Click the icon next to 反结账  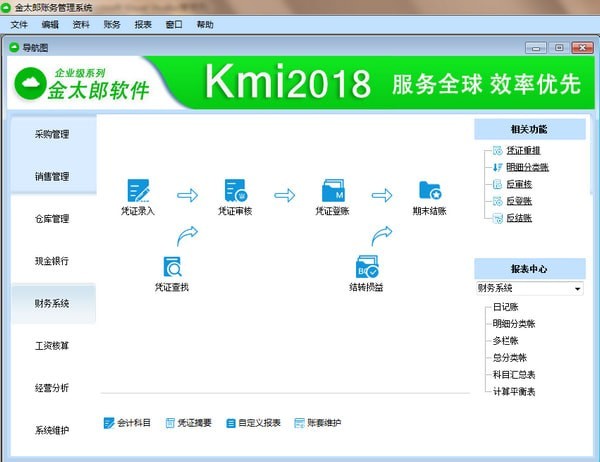[497, 218]
